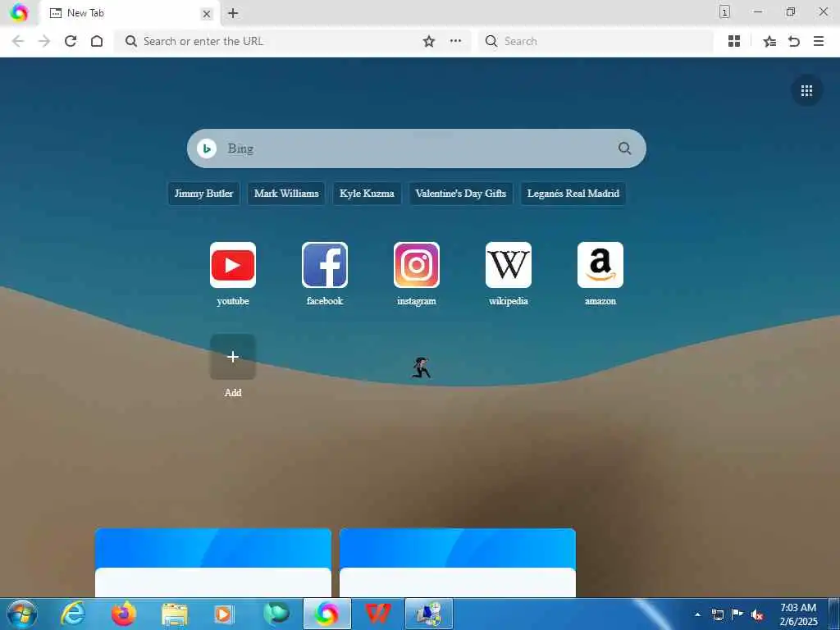Open the Windows Start menu
The height and width of the screenshot is (630, 840).
(22, 614)
